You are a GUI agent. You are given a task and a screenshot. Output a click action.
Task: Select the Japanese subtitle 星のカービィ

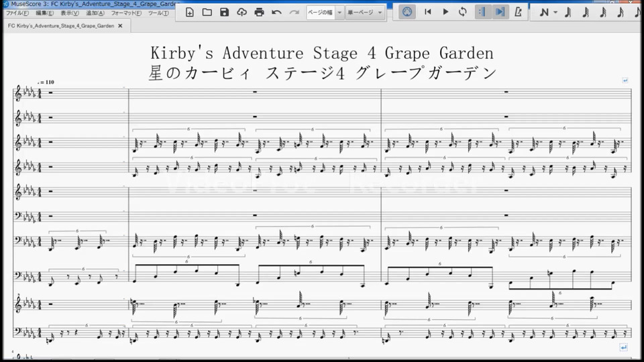[x=200, y=74]
